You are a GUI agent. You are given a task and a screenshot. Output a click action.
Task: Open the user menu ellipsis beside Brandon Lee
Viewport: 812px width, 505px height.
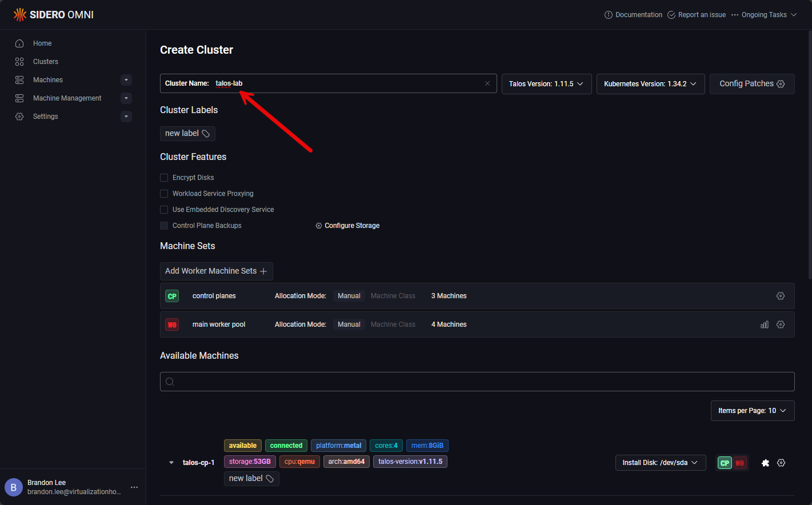(134, 487)
